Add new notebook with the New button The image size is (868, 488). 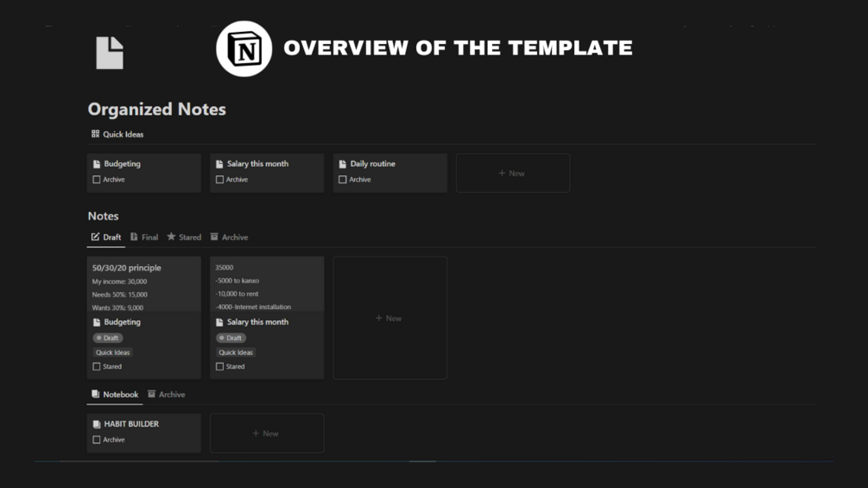tap(266, 434)
